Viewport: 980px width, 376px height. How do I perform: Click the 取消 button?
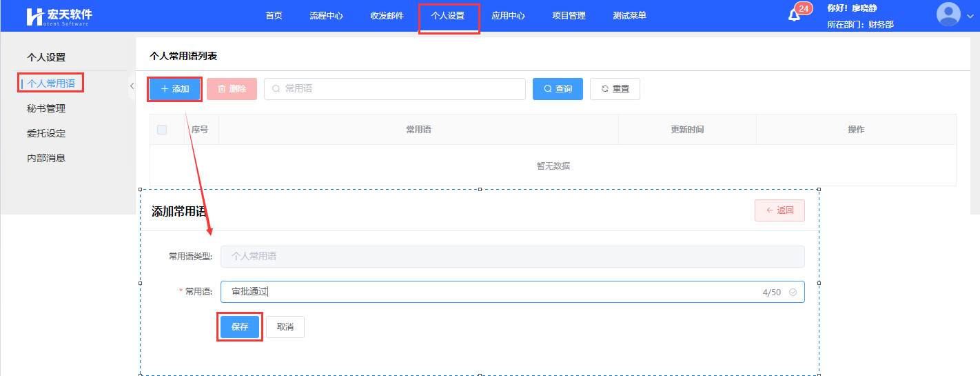285,327
